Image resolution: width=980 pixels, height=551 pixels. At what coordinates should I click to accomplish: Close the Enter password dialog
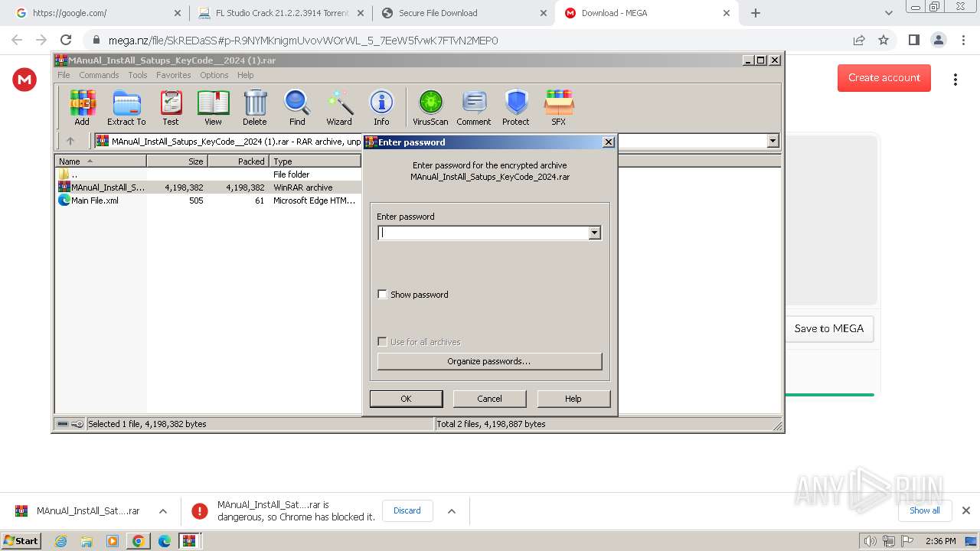tap(609, 142)
